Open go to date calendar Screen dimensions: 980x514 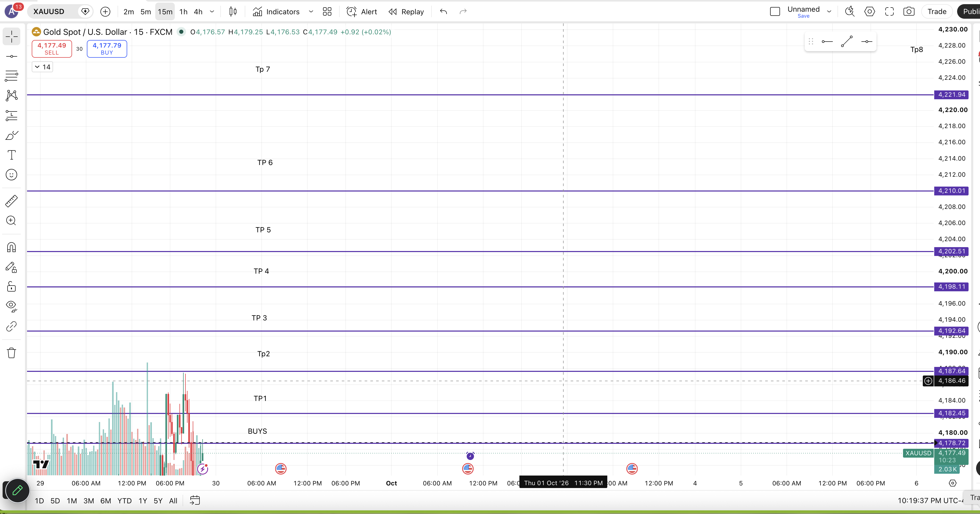point(195,500)
